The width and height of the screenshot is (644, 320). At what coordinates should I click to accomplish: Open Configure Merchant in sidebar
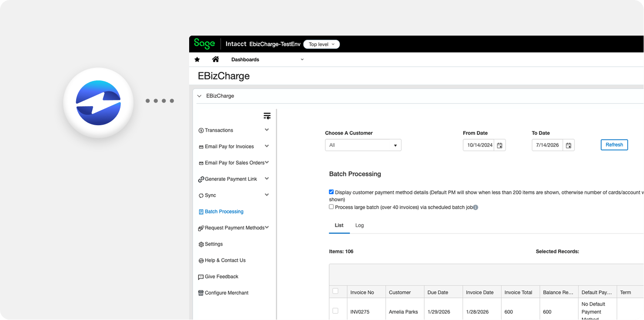[x=227, y=293]
